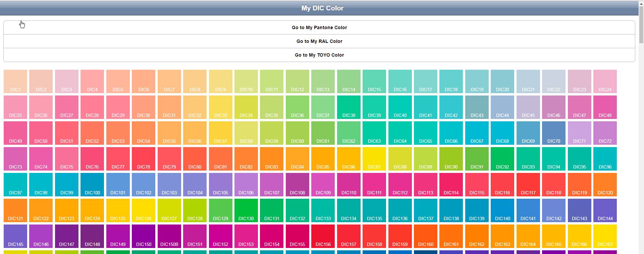Choose the DIC152 magenta swatch
Viewport: 644px width, 254px height.
221,236
